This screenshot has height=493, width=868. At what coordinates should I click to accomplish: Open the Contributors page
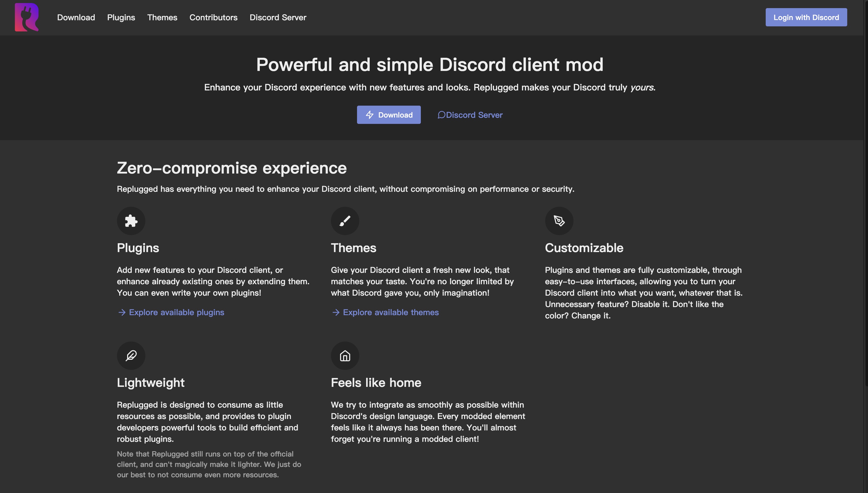point(213,17)
